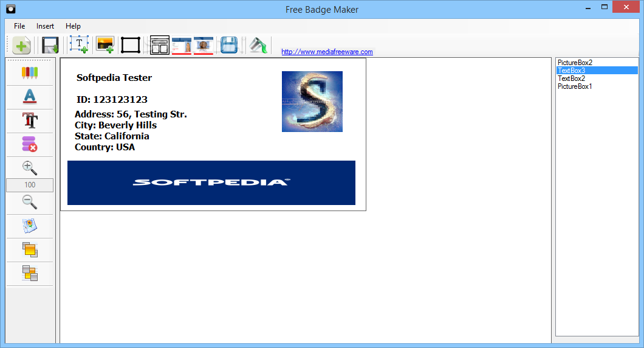Close the Free Badge Maker window

click(x=626, y=7)
